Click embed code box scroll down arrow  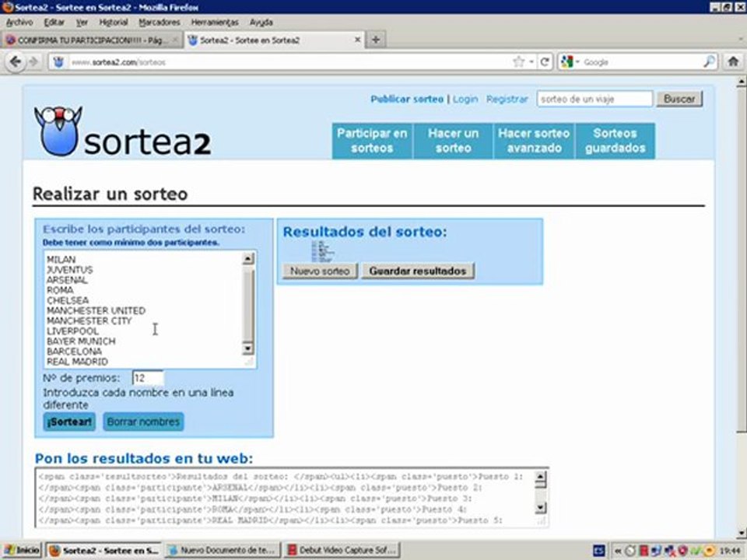pyautogui.click(x=540, y=508)
